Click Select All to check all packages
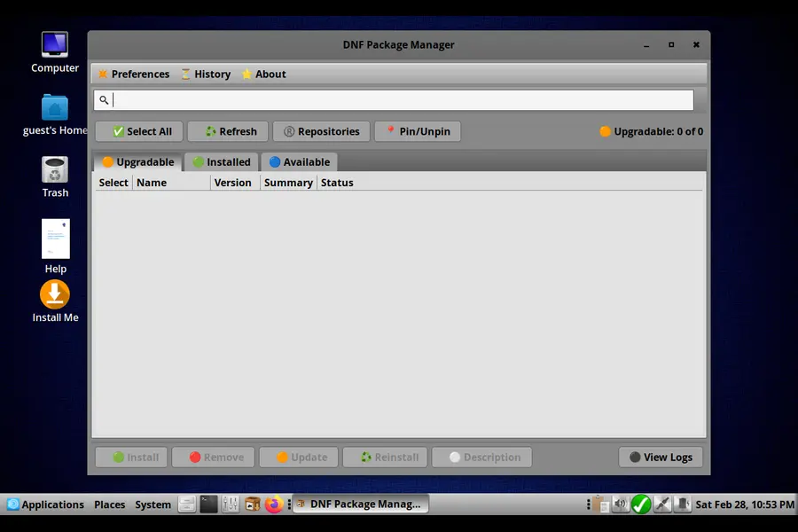The height and width of the screenshot is (532, 798). (x=138, y=131)
